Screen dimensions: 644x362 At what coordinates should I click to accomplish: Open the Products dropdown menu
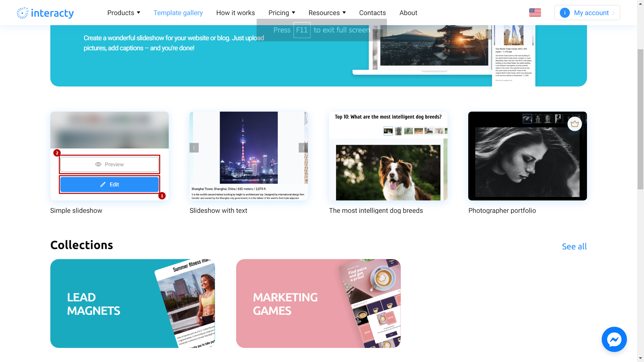point(123,13)
